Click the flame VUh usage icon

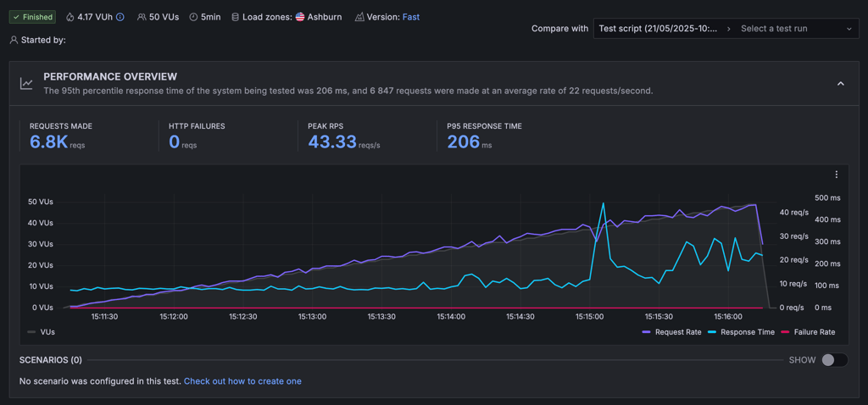click(70, 17)
